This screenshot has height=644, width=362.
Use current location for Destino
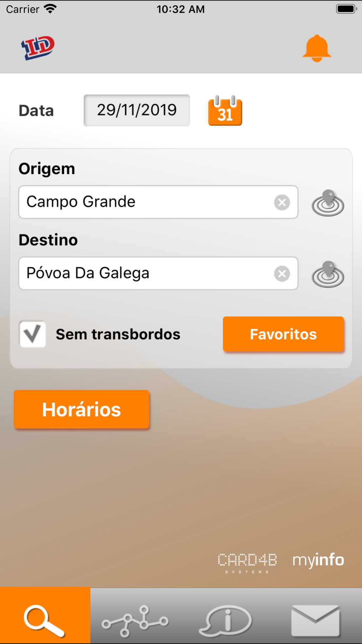328,274
